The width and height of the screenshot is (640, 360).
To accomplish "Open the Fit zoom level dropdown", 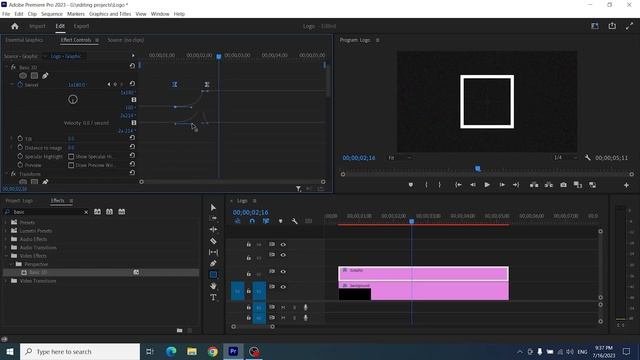I will click(400, 158).
